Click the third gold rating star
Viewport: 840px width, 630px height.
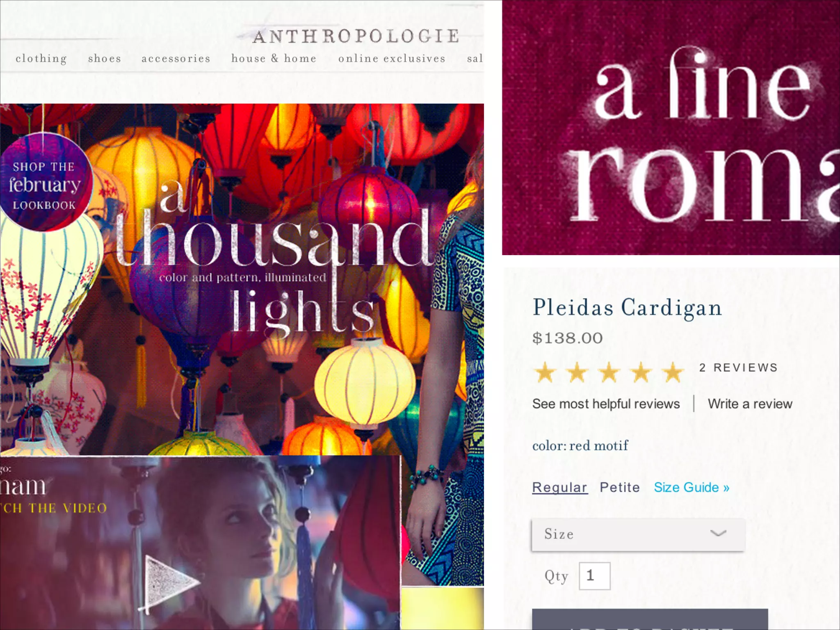[609, 372]
